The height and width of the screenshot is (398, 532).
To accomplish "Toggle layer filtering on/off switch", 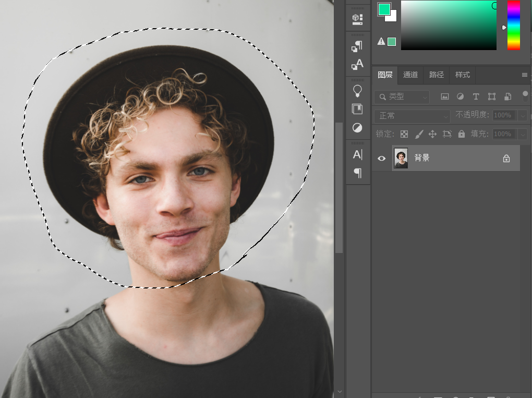I will point(525,96).
